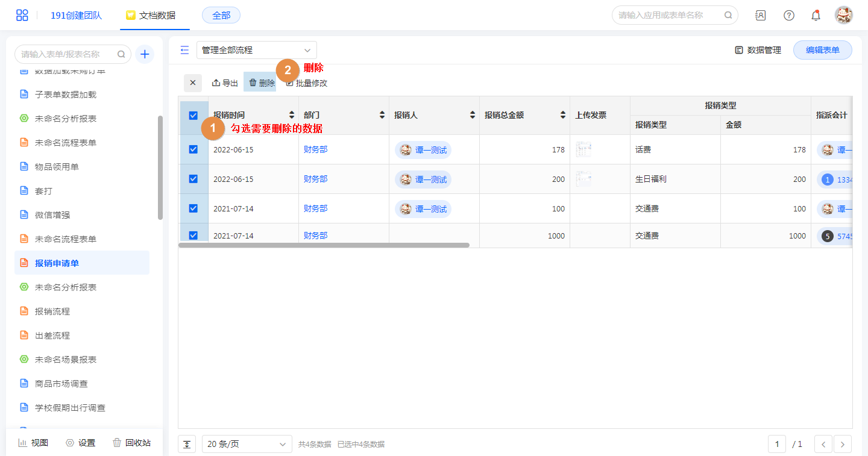The image size is (868, 456).
Task: Open the 20 条/页 page size dropdown
Action: [247, 444]
